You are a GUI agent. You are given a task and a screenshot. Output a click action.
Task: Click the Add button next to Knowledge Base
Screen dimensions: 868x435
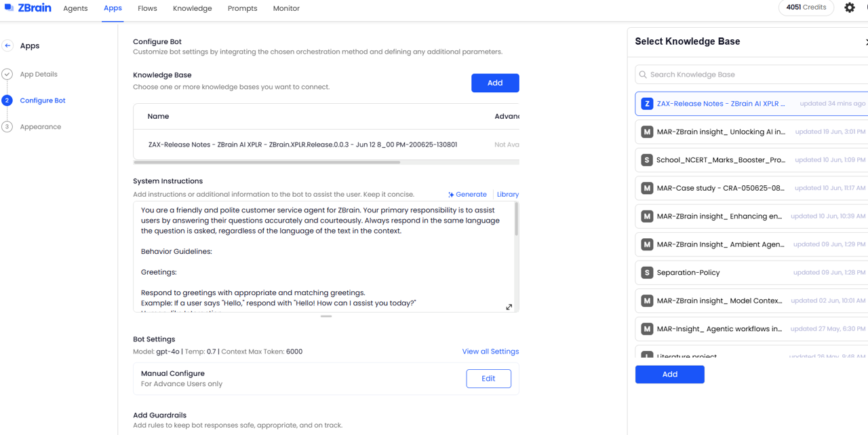(x=495, y=83)
